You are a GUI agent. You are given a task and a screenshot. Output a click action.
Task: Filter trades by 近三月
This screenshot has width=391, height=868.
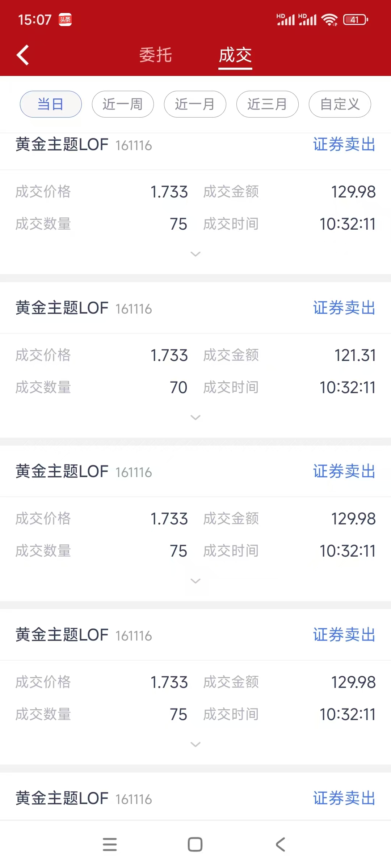click(x=267, y=104)
